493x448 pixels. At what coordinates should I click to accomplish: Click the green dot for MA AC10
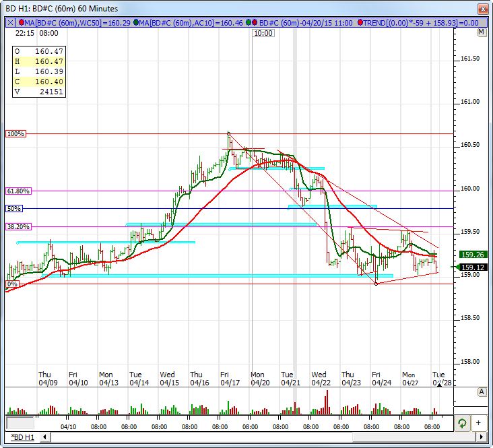click(x=136, y=23)
